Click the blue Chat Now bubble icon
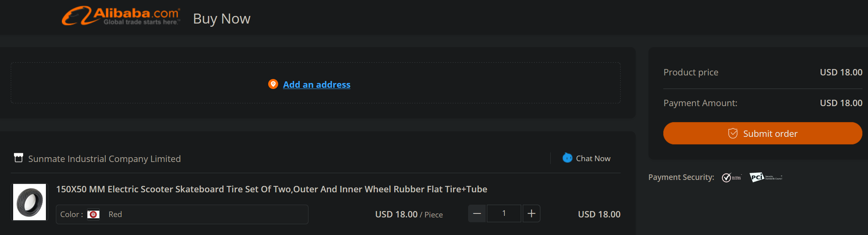 pos(567,158)
